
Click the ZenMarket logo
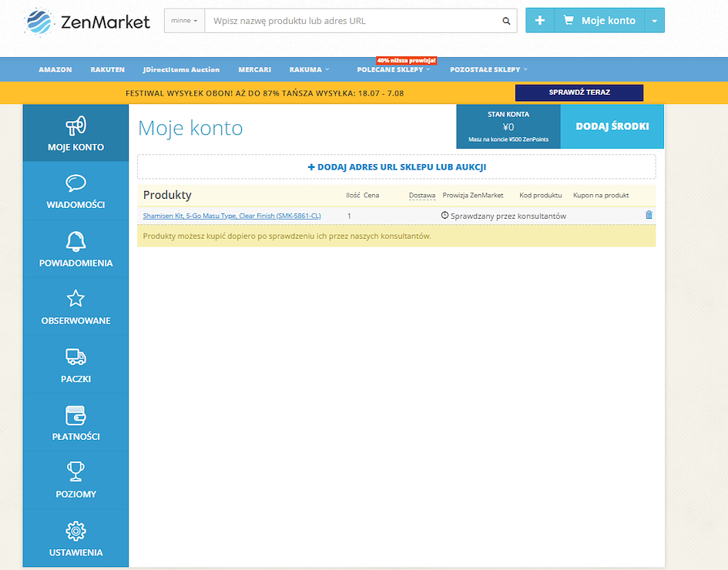(x=87, y=22)
